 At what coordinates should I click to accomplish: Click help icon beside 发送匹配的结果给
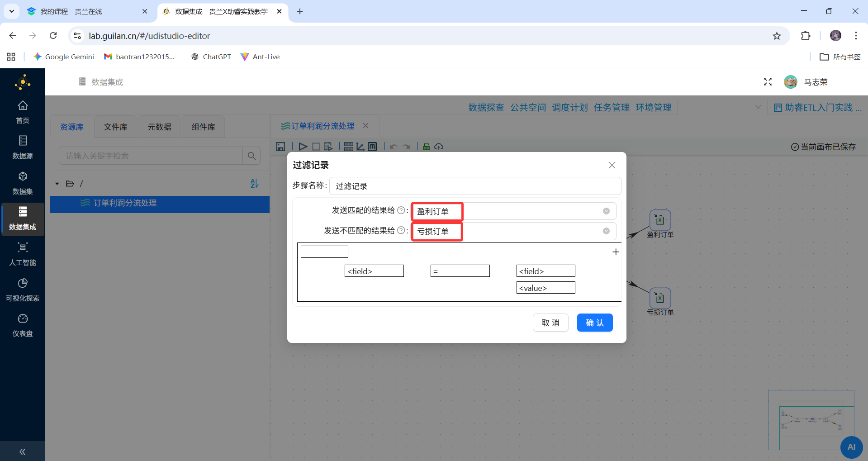click(401, 210)
